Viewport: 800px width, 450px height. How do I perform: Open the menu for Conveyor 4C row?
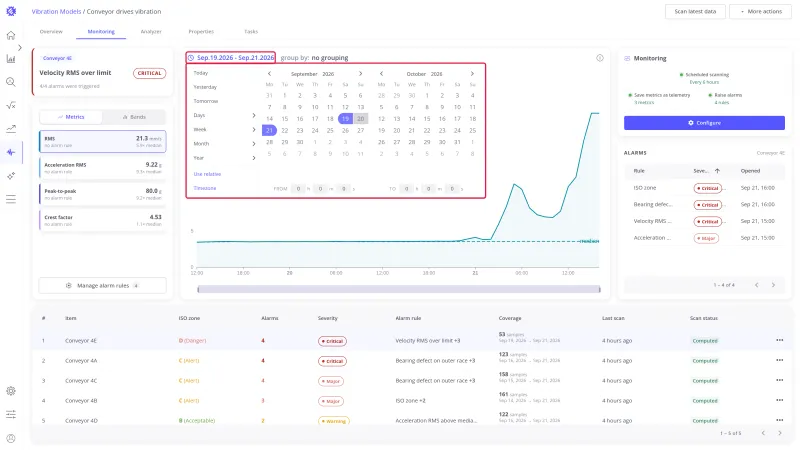tap(779, 380)
